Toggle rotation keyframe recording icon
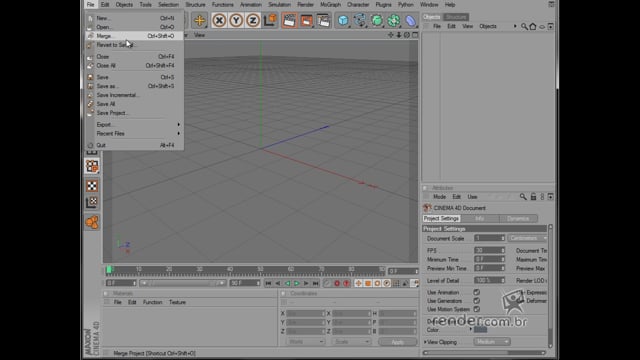This screenshot has width=640, height=360. pos(377,283)
